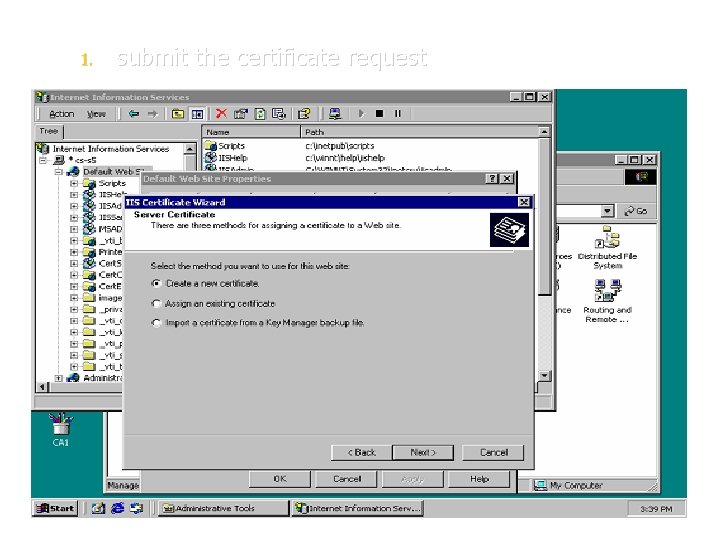Click the Pause item toolbar icon

(x=398, y=113)
